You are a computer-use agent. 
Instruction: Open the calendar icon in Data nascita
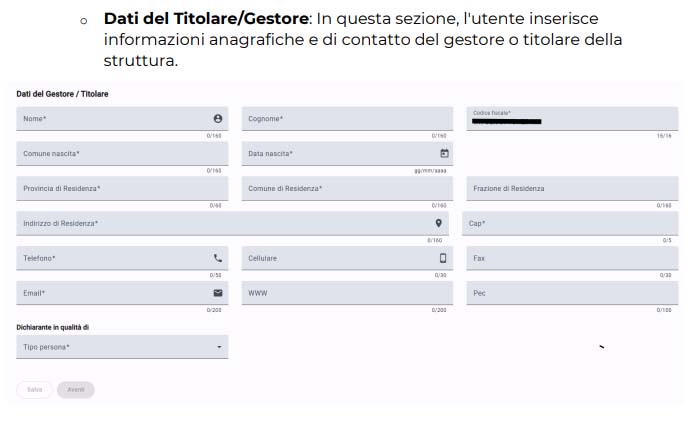click(444, 153)
